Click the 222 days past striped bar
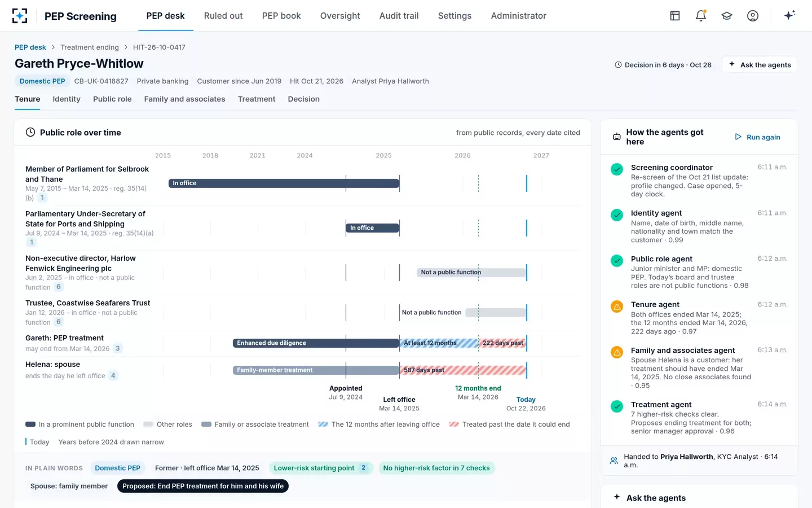Viewport: 812px width, 508px height. click(x=503, y=343)
